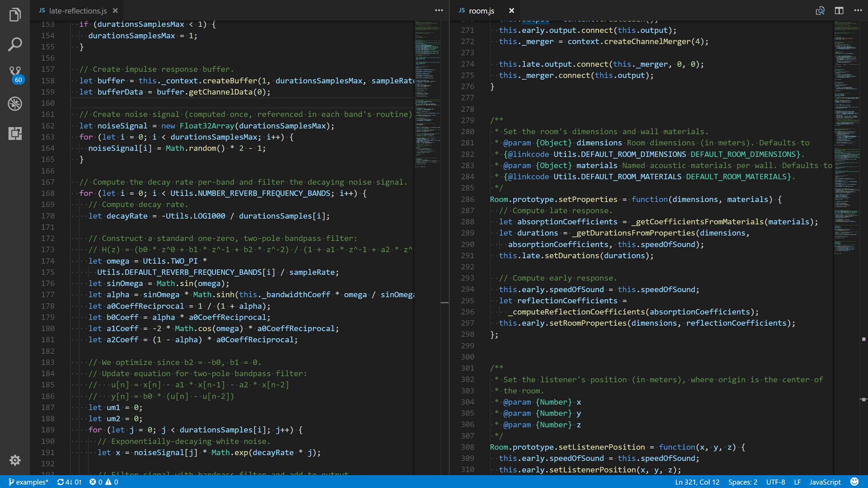Change language mode from JavaScript
This screenshot has width=868, height=488.
[x=825, y=482]
